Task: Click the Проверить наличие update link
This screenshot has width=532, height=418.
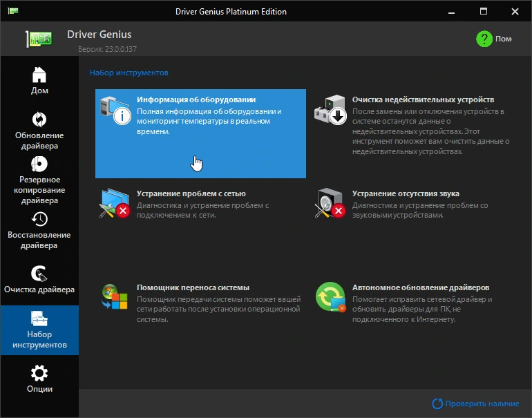Action: click(482, 403)
